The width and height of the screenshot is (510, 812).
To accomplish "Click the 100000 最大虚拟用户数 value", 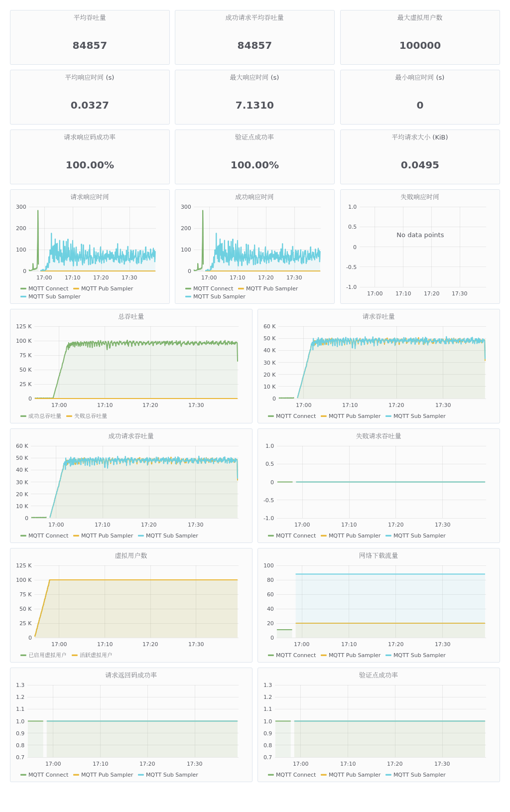I will pyautogui.click(x=420, y=45).
